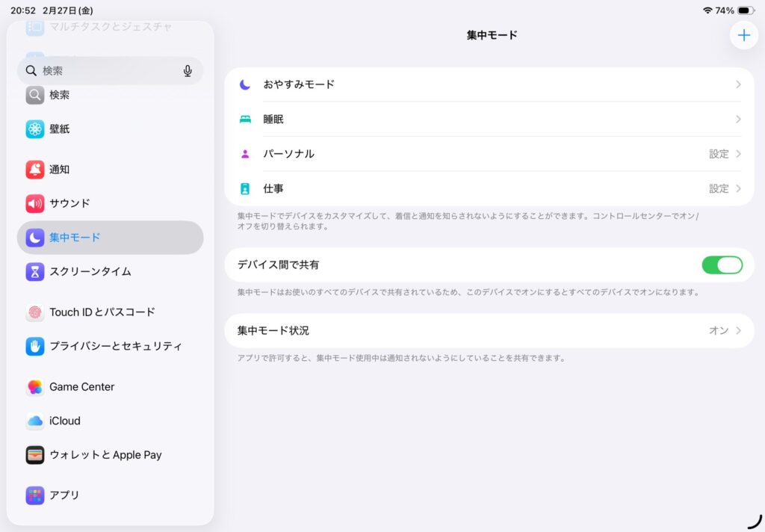Toggle the デバイス間で共有 switch off
This screenshot has width=765, height=532.
pyautogui.click(x=722, y=265)
